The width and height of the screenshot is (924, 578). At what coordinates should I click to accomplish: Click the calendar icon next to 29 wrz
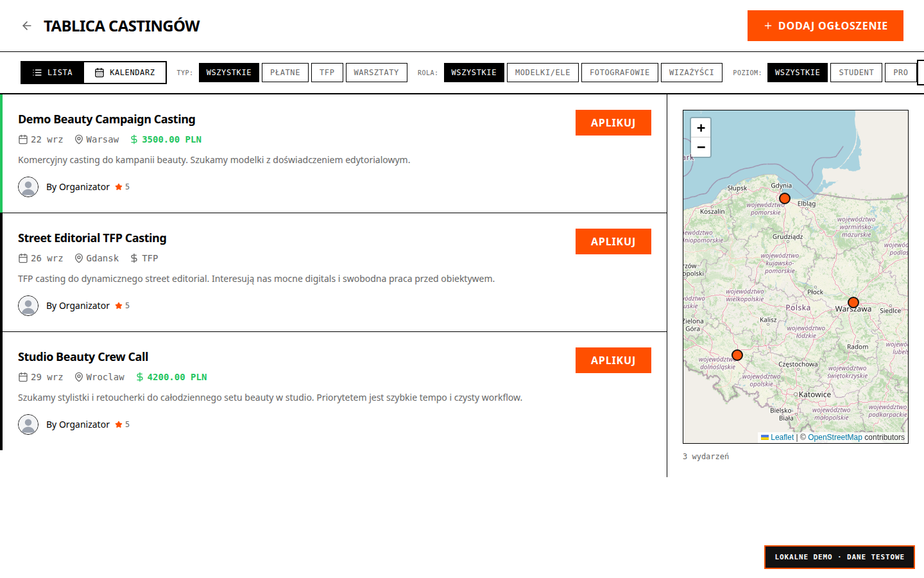pyautogui.click(x=23, y=377)
